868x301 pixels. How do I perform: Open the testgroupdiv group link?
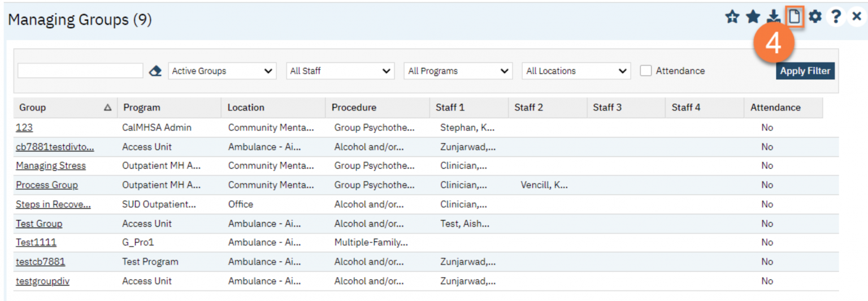coord(42,281)
